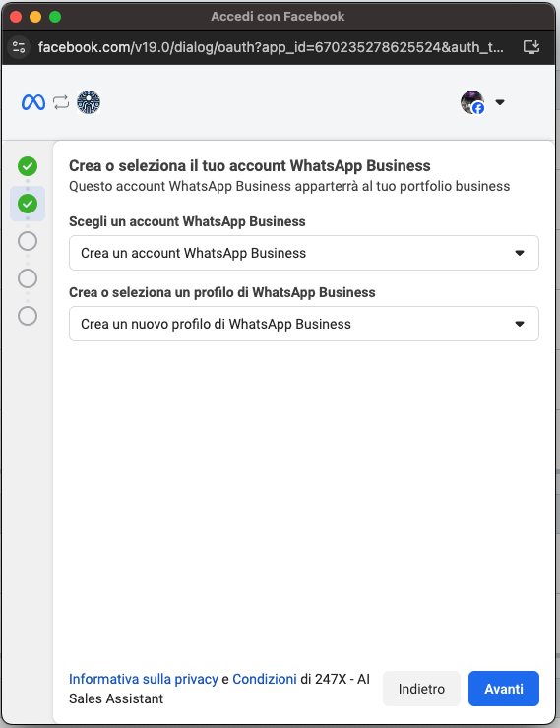
Task: Click the site settings icon in address bar
Action: pos(19,47)
